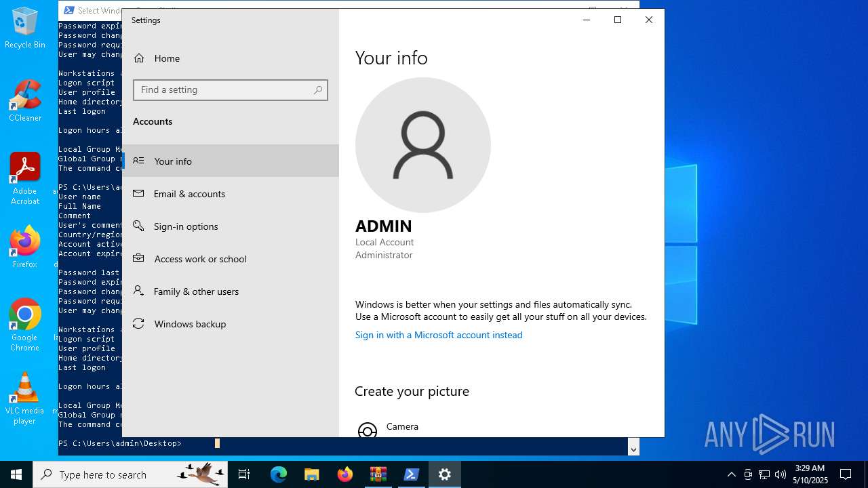Viewport: 868px width, 488px height.
Task: Open Access work or school
Action: pyautogui.click(x=231, y=259)
